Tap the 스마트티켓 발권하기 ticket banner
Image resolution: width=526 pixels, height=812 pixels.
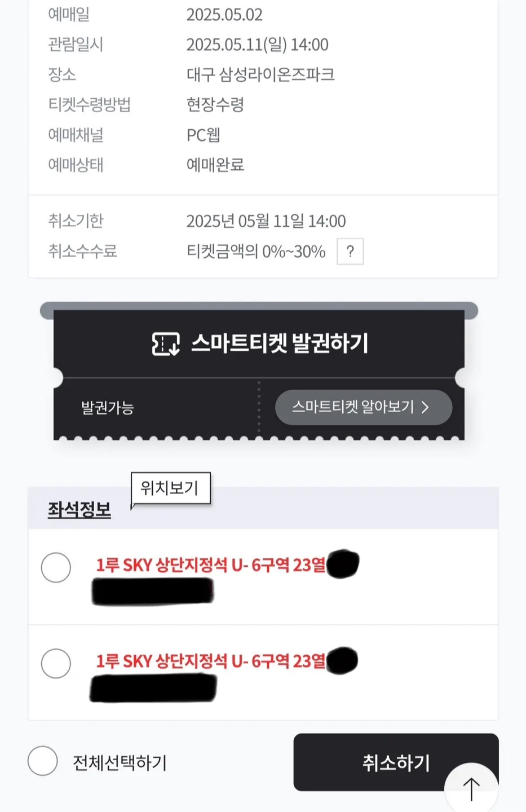click(x=259, y=344)
